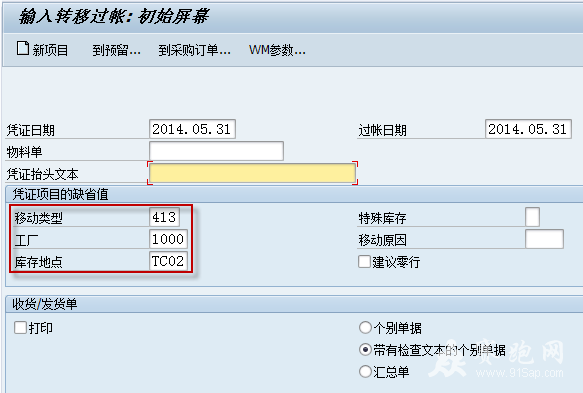Open 到采购订单... purchase order option
Screen dimensions: 583x393
click(194, 50)
